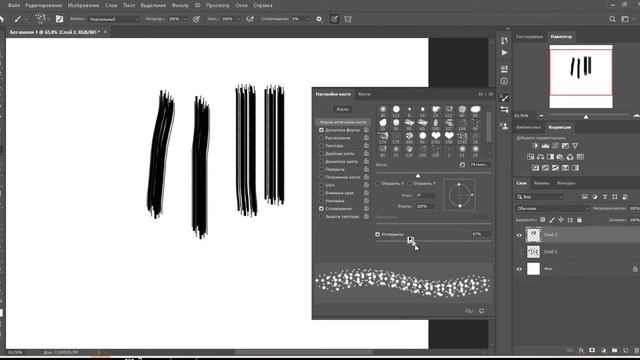Image resolution: width=640 pixels, height=360 pixels.
Task: Hide the background layer with eye icon
Action: coord(519,269)
